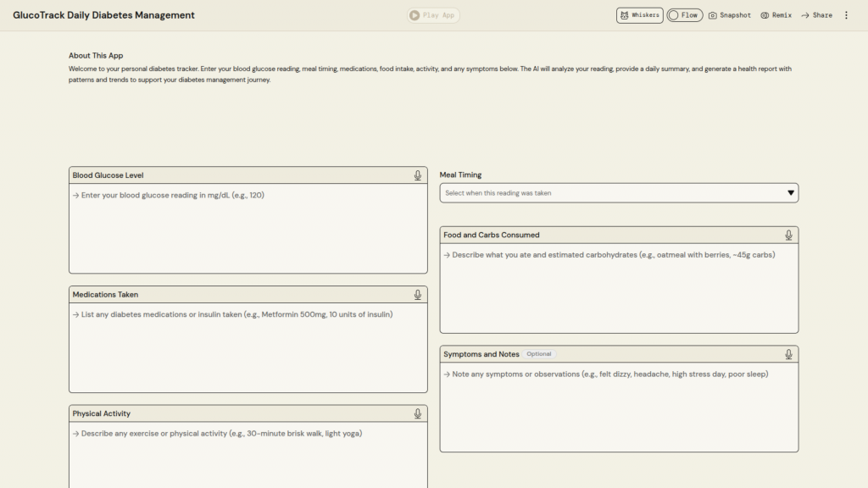Click microphone icon in Food and Carbs Consumed
Viewport: 868px width, 488px height.
point(788,236)
